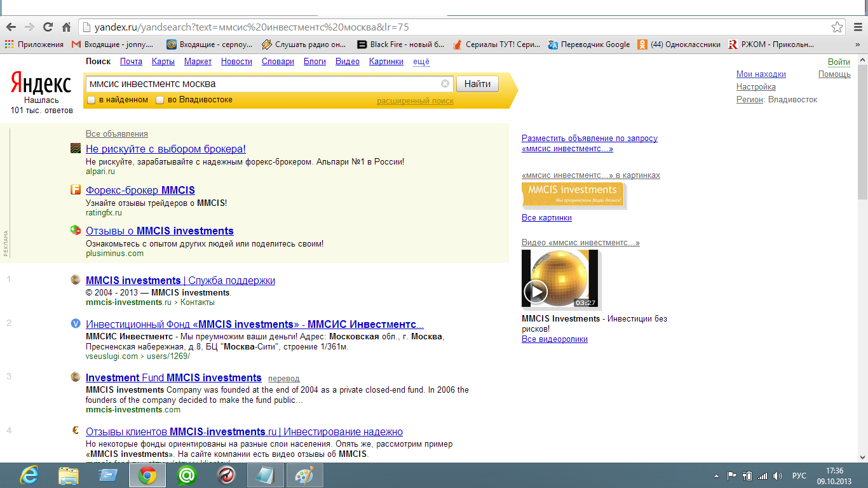Image resolution: width=868 pixels, height=488 pixels.
Task: Click the перевод link
Action: click(x=283, y=379)
